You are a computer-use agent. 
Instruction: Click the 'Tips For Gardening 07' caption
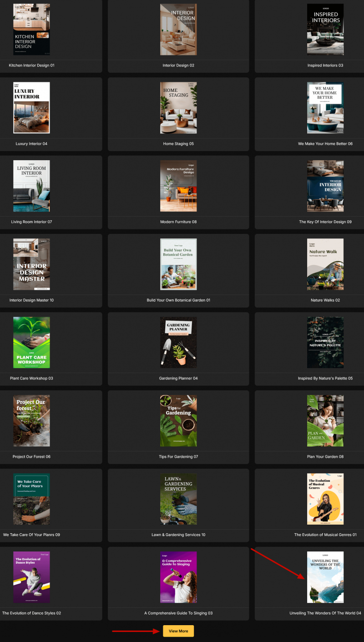pos(178,457)
